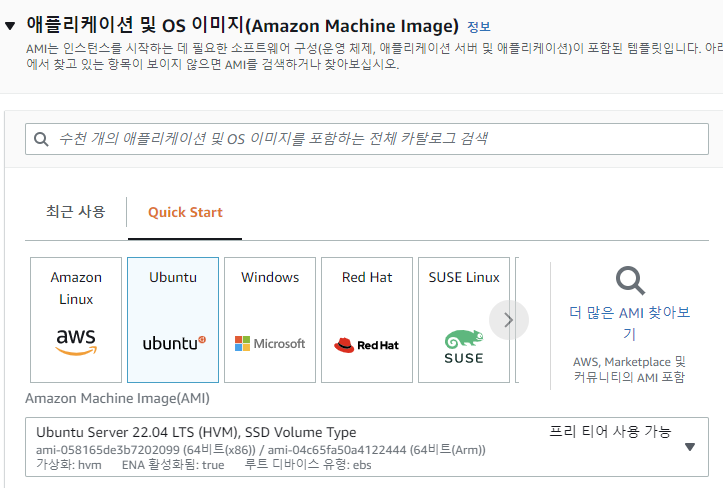This screenshot has height=488, width=723.
Task: Click the Amazon Machine Image(AMI) label
Action: click(x=117, y=398)
